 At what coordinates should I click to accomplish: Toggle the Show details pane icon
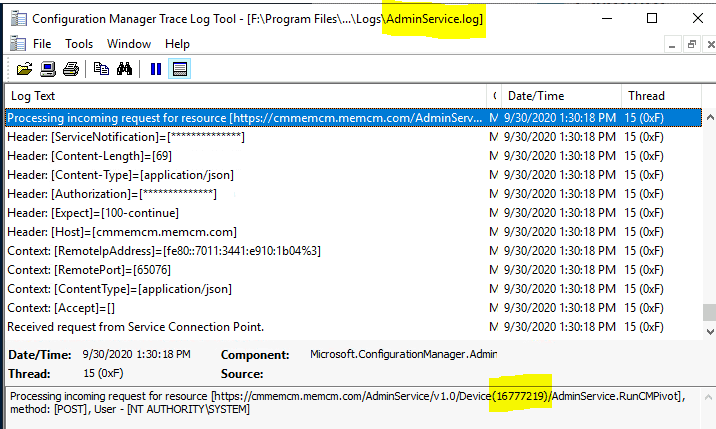coord(179,69)
